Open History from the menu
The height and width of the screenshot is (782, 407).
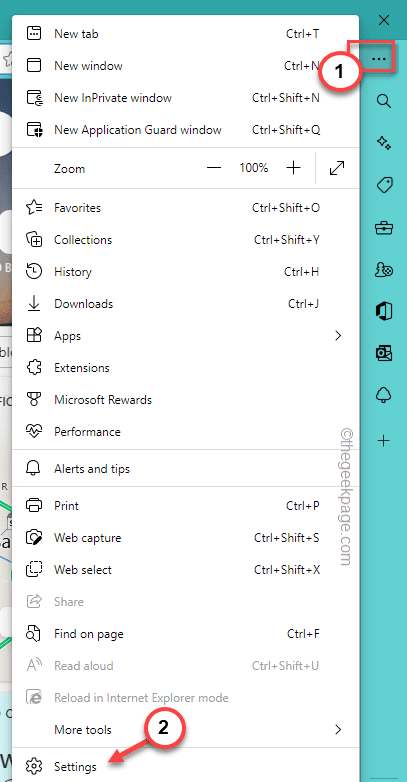[186, 272]
